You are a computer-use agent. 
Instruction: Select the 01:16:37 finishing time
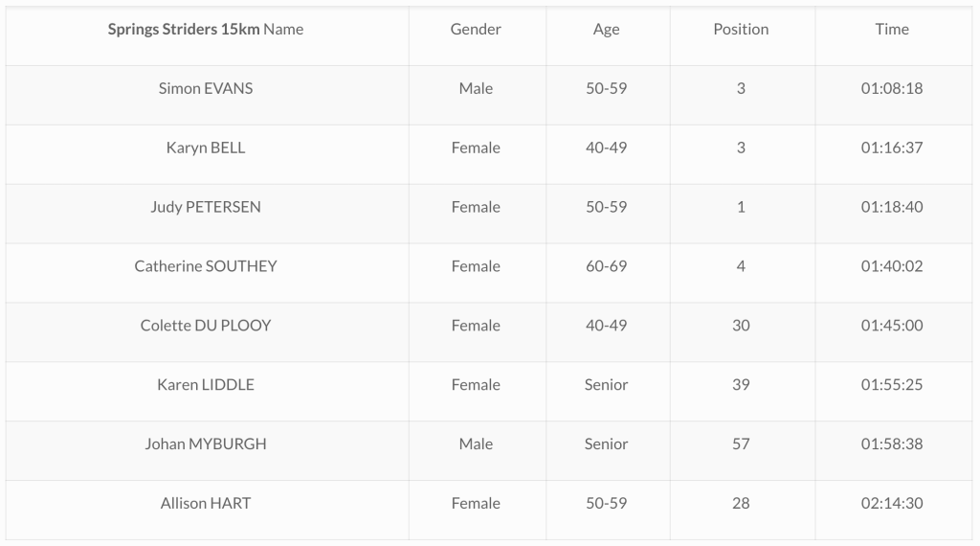tap(892, 148)
